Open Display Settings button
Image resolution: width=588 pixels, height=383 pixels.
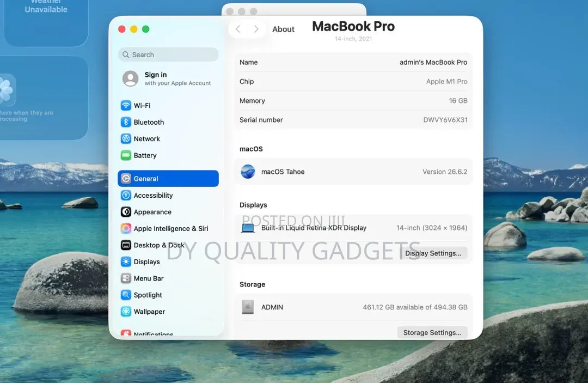[x=432, y=253]
